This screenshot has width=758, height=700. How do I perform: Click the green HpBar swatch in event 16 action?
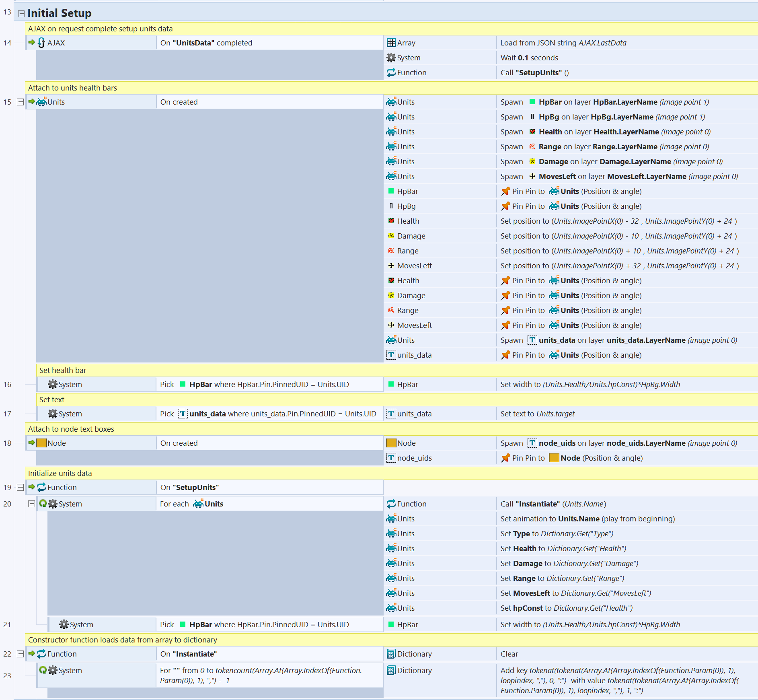391,385
